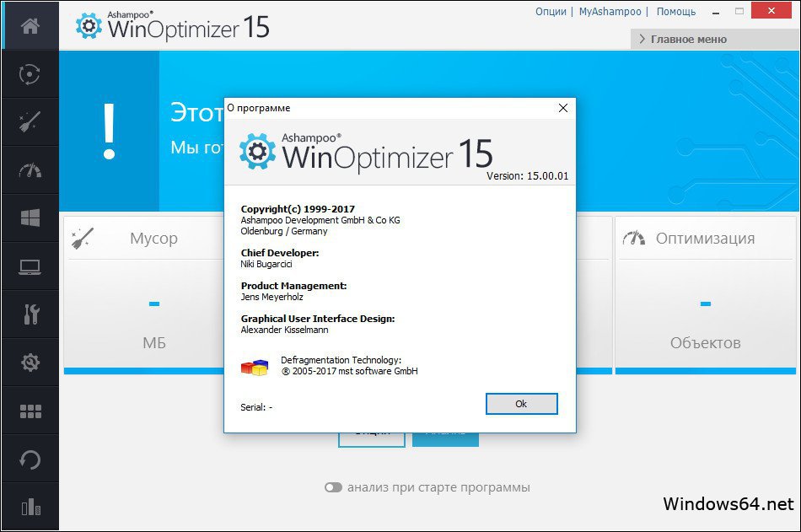Click the Version: 15.00.01 text
Image resolution: width=801 pixels, height=532 pixels.
[527, 176]
